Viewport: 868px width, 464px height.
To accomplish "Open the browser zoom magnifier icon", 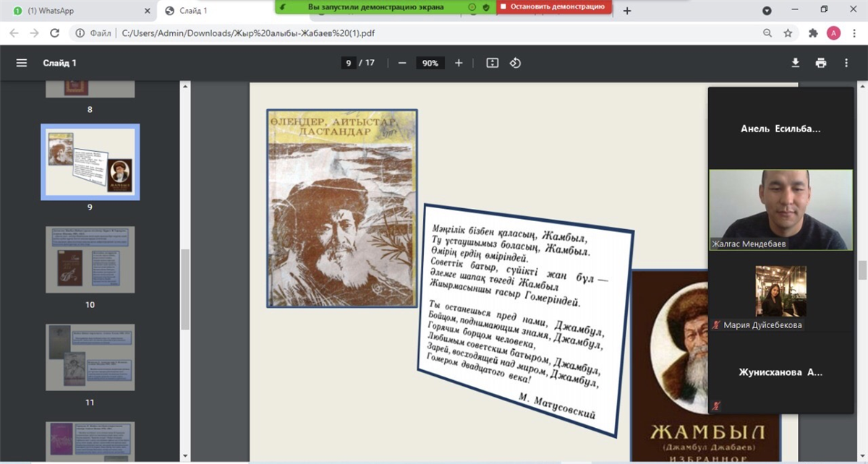I will 767,33.
